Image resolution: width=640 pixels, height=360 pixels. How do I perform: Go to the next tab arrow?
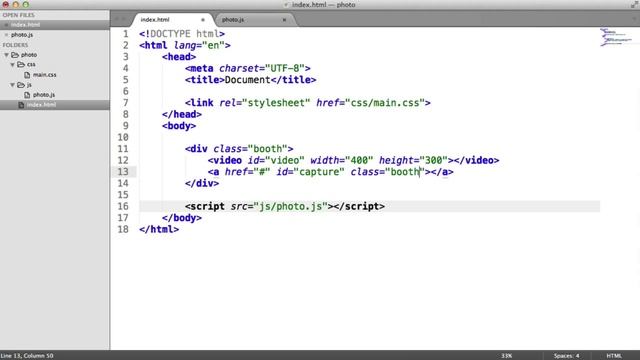tap(124, 19)
